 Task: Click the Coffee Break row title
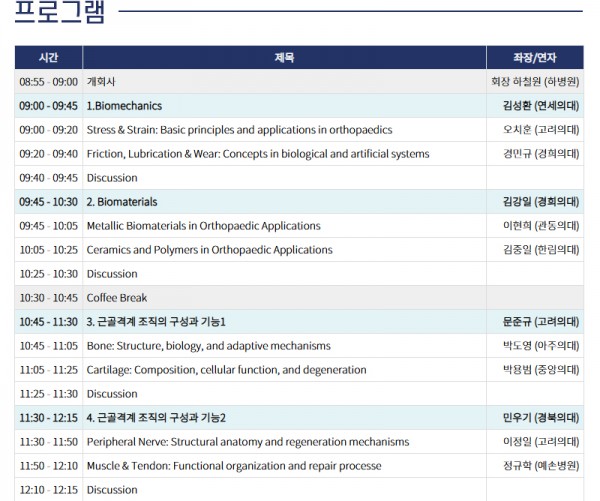[x=117, y=298]
